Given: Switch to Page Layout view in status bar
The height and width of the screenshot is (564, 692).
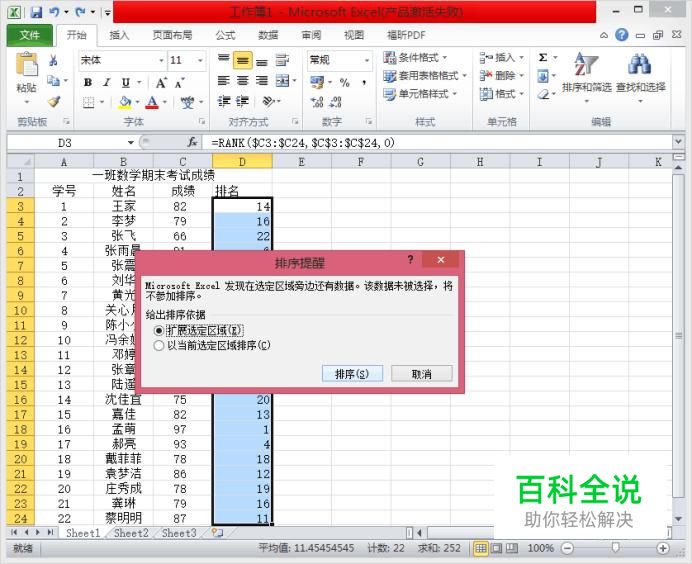Looking at the screenshot, I should click(x=496, y=548).
